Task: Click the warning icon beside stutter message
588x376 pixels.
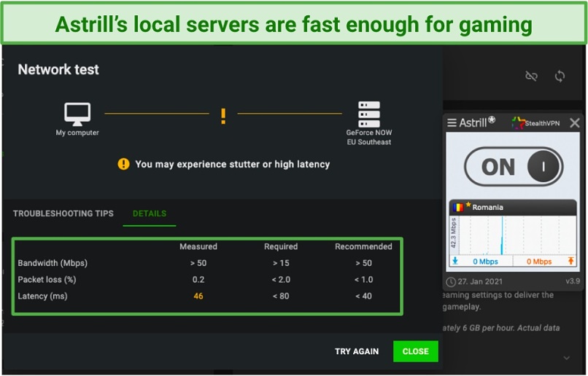Action: point(123,164)
